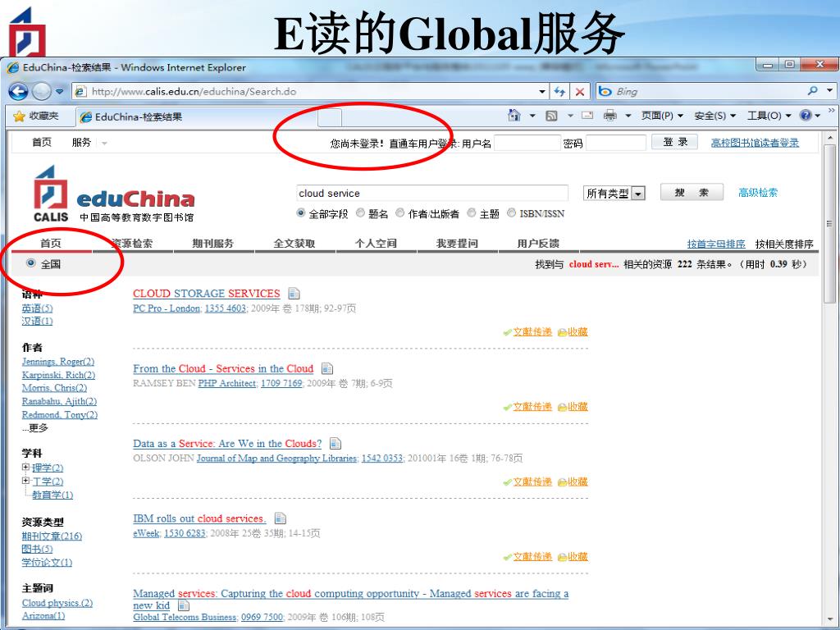Click the 首页 link in the top bar
Viewport: 840px width, 630px height.
click(41, 143)
